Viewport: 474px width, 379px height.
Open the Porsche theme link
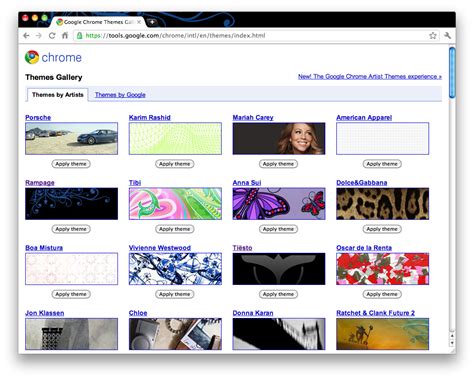38,117
